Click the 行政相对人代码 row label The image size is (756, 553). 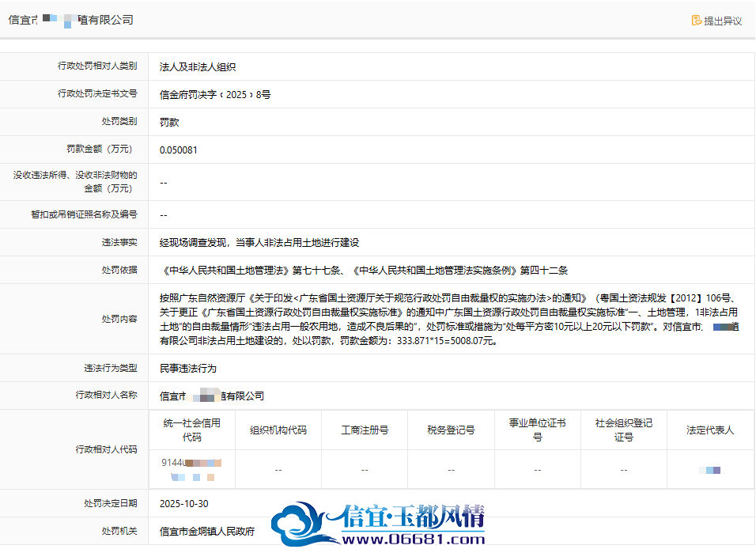pos(106,449)
